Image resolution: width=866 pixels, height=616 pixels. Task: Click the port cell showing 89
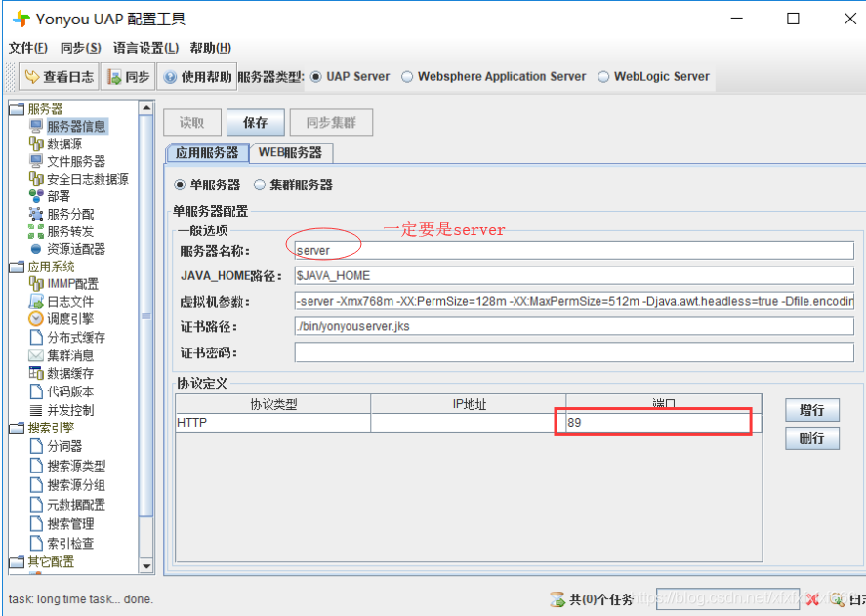click(x=663, y=423)
